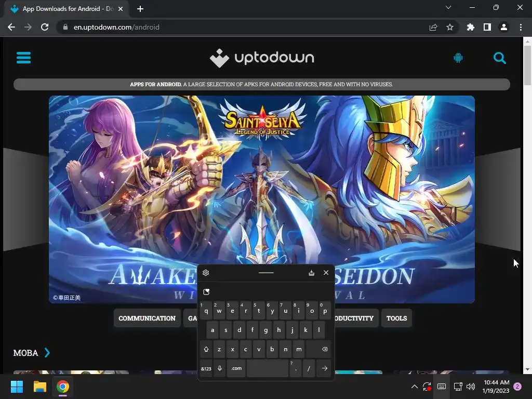The width and height of the screenshot is (532, 399).
Task: Open touch keyboard settings gear
Action: tap(206, 273)
